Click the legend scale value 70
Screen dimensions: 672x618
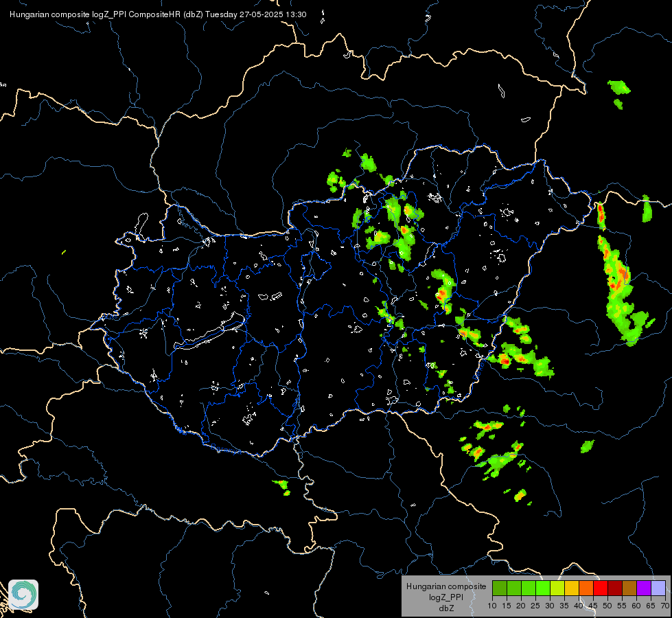click(665, 606)
